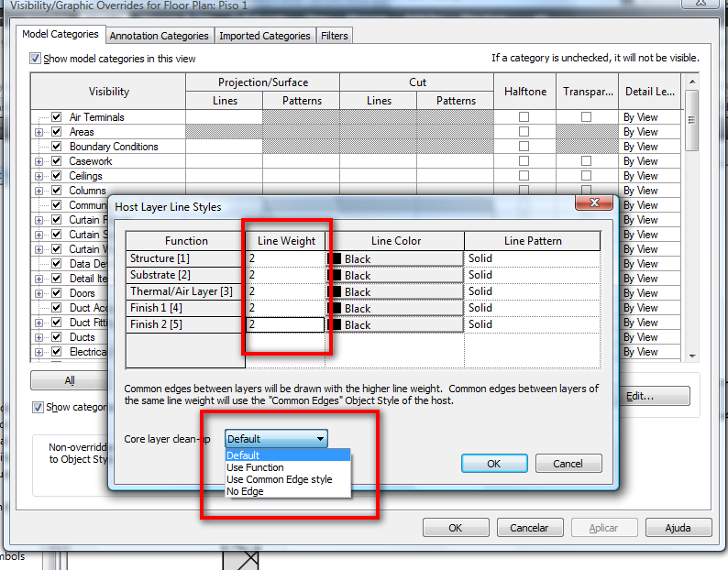Image resolution: width=728 pixels, height=570 pixels.
Task: Click Casework Detail Level By View
Action: pos(649,161)
